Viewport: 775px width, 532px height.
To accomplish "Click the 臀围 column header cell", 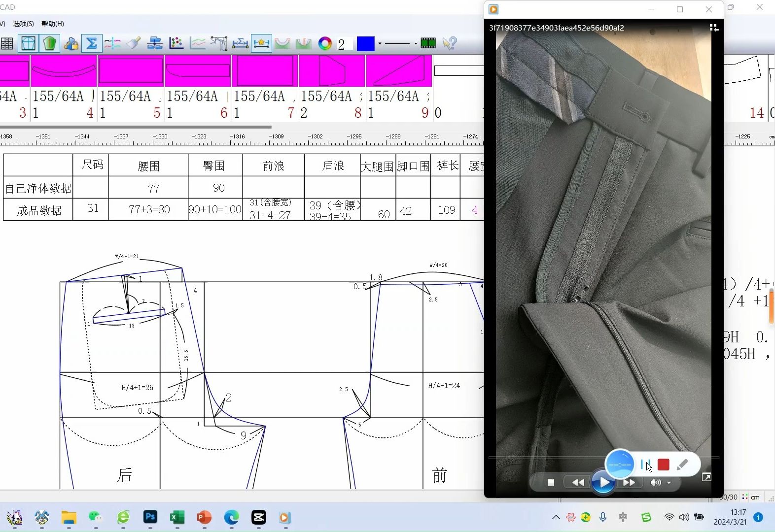I will 215,166.
